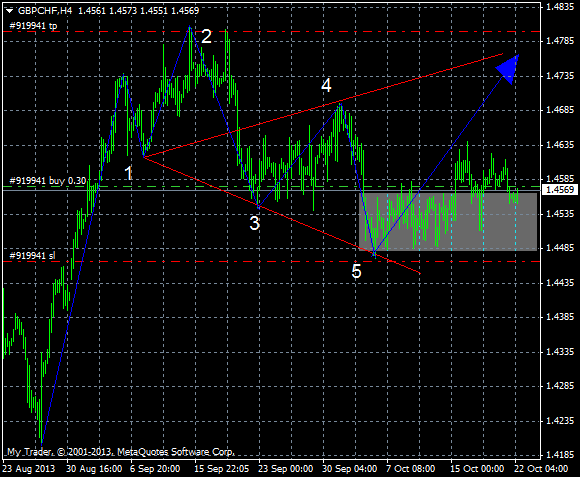Select the #919941 buy 0.30 order label
Screen dimensions: 580x477
pos(47,181)
